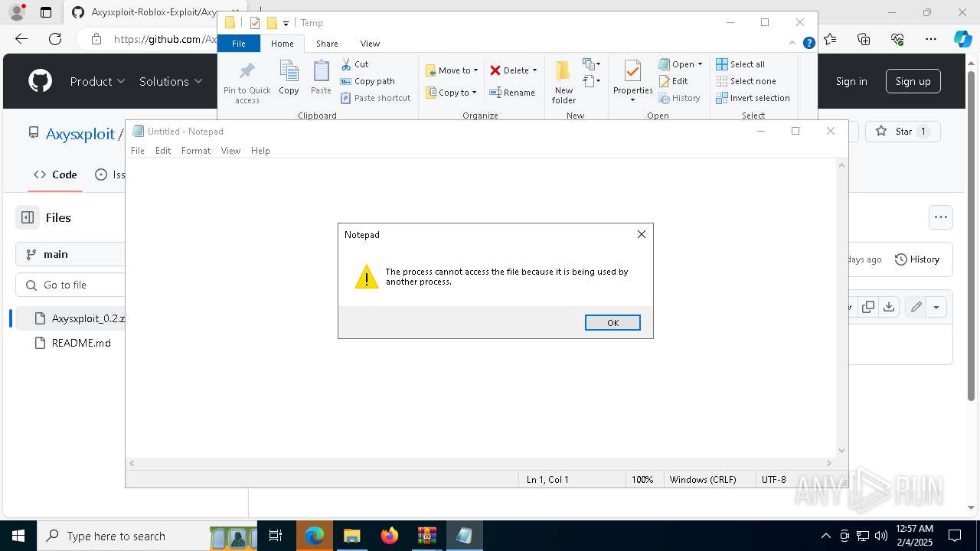Click the Edge browser back arrow
Image resolution: width=980 pixels, height=551 pixels.
point(21,39)
